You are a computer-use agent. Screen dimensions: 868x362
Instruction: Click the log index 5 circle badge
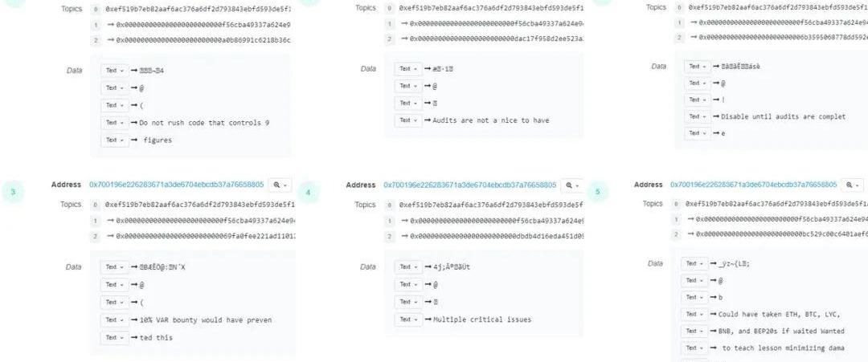(x=597, y=192)
